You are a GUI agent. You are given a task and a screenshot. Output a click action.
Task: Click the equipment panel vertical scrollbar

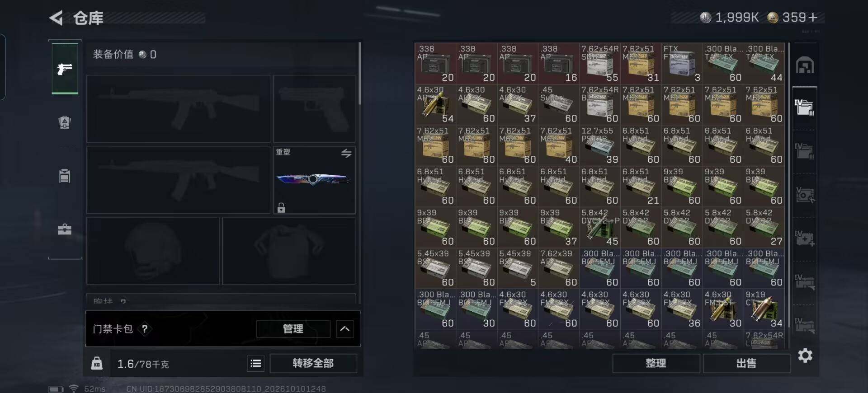point(359,75)
